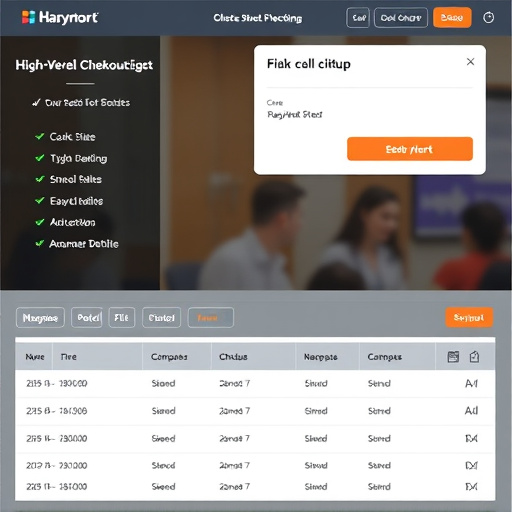Select the Flit filter tab
The image size is (512, 512).
[122, 318]
